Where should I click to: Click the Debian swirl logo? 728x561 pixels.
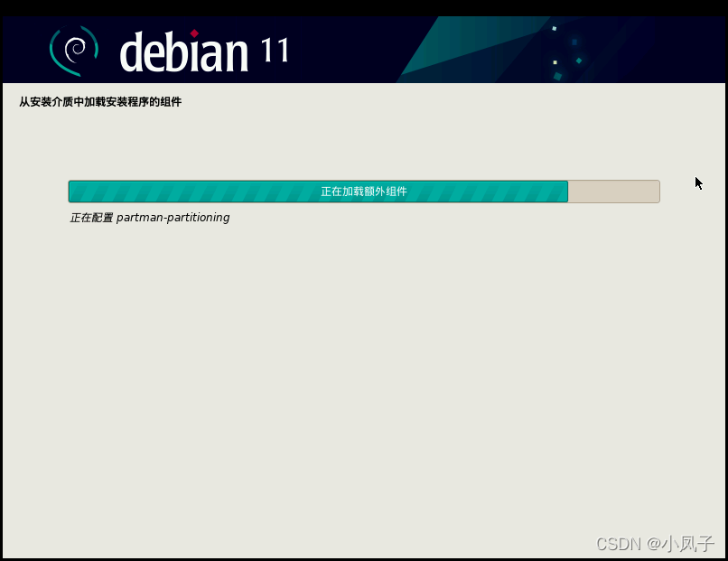point(74,51)
